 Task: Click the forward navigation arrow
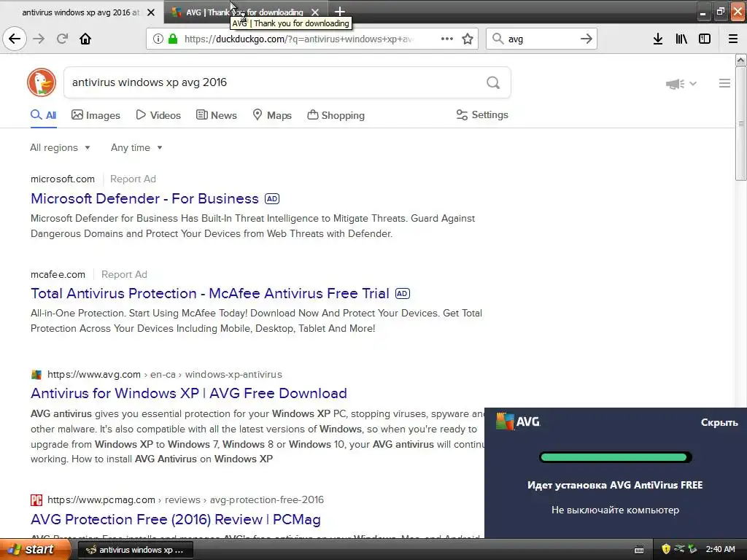click(x=39, y=39)
